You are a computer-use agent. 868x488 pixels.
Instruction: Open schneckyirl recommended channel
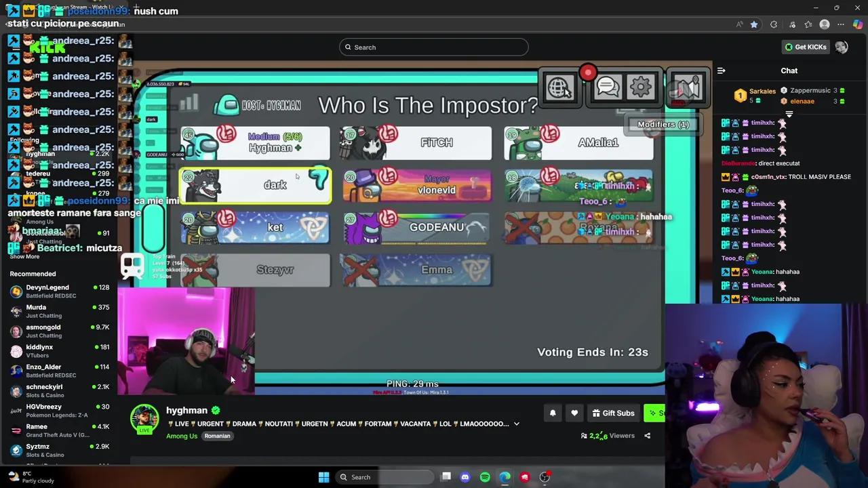click(60, 390)
